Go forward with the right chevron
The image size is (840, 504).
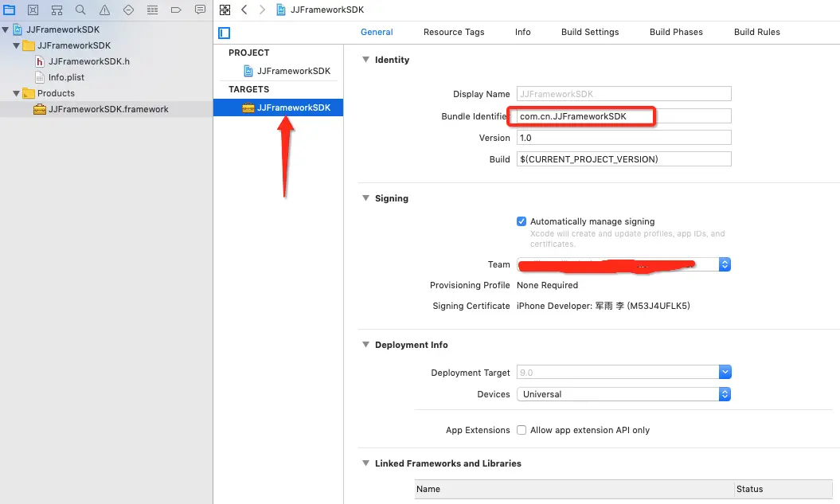pos(262,10)
